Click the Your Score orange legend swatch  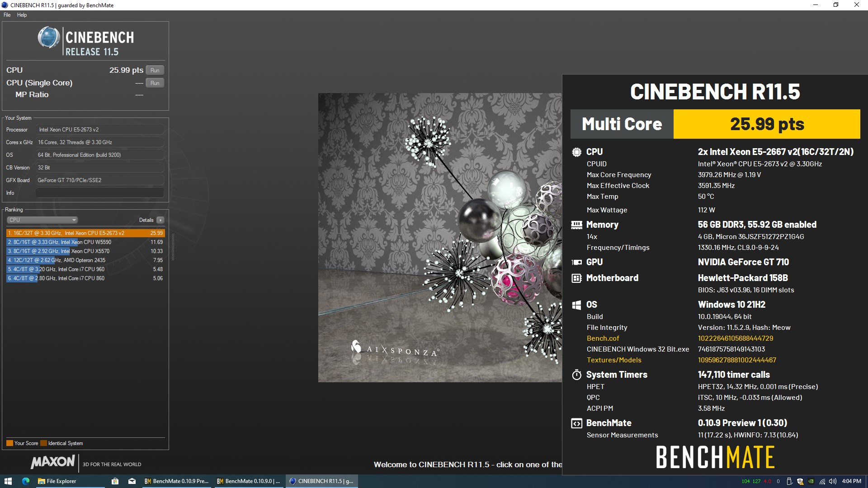(x=9, y=443)
